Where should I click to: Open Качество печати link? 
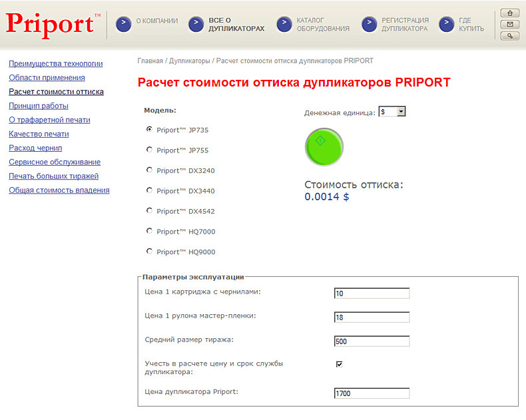click(x=39, y=134)
